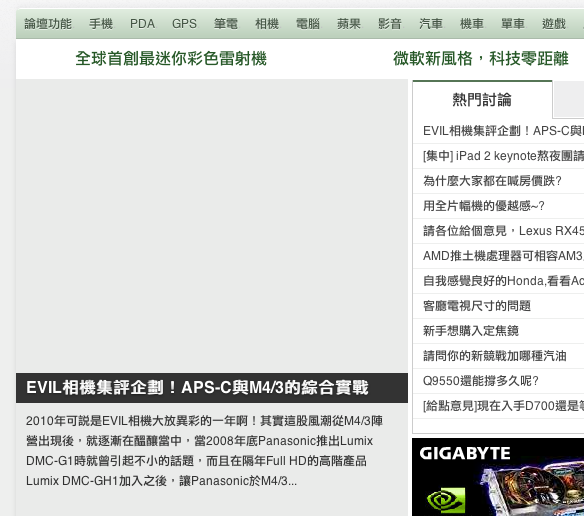Go to the GPS section

pyautogui.click(x=184, y=24)
